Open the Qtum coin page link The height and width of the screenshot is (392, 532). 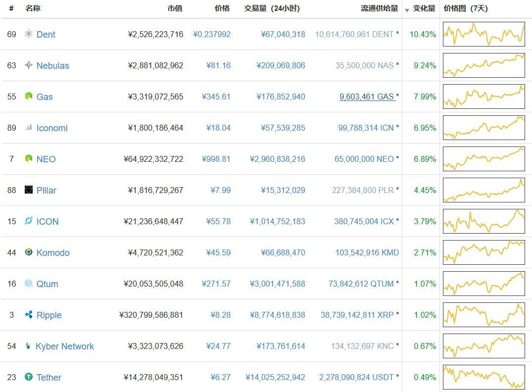click(x=47, y=284)
